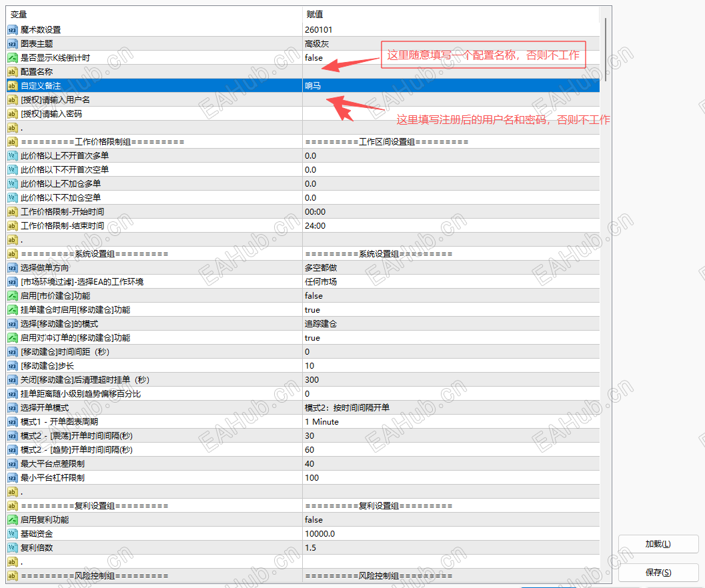Click the 123 icon beside 选择做单方向

pyautogui.click(x=11, y=267)
